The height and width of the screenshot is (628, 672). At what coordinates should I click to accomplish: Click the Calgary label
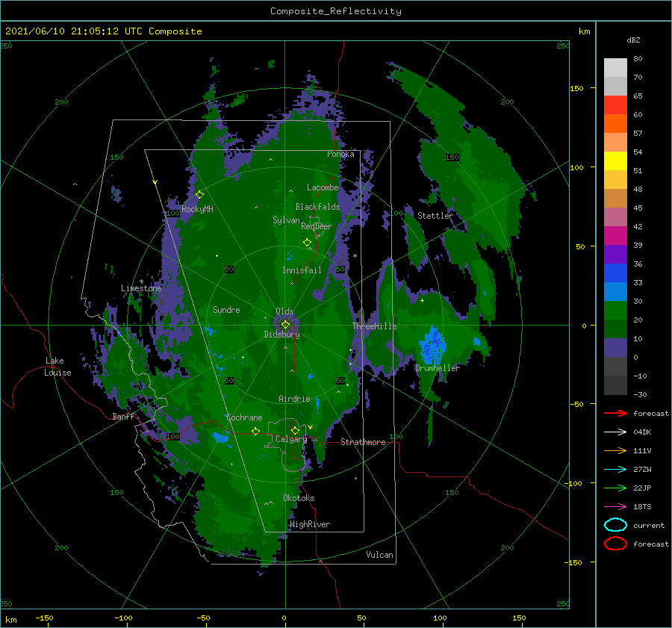coord(291,439)
